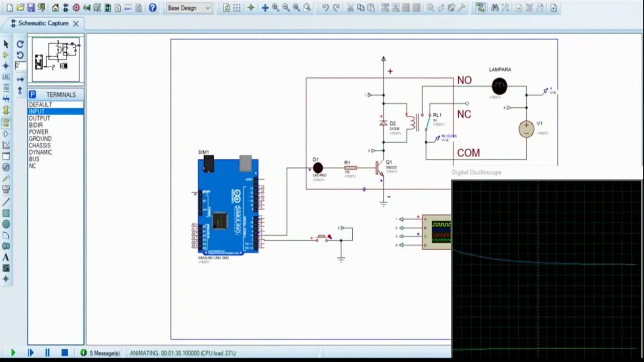Click the P pick terminals button
644x362 pixels.
click(32, 95)
